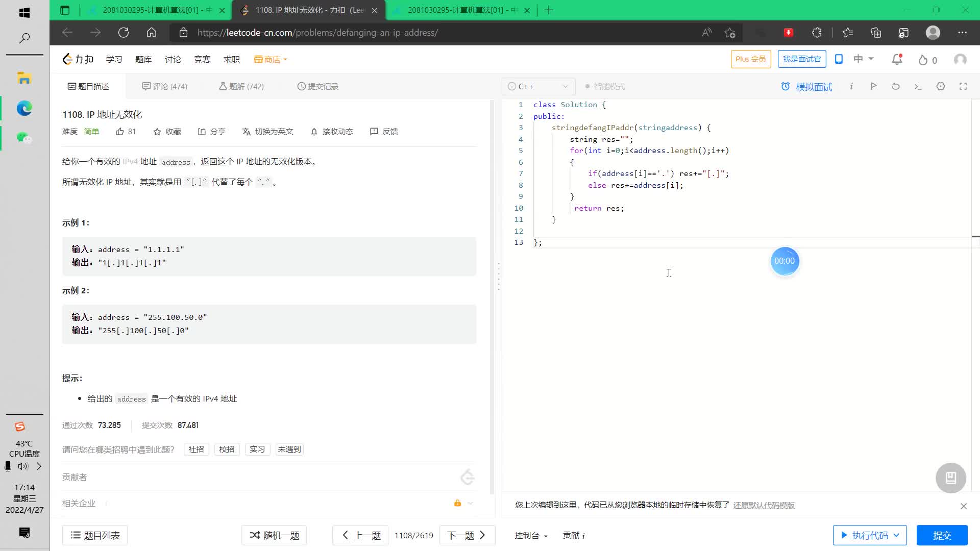Click the 还原默认代码模版 link
The width and height of the screenshot is (980, 551).
pos(764,505)
